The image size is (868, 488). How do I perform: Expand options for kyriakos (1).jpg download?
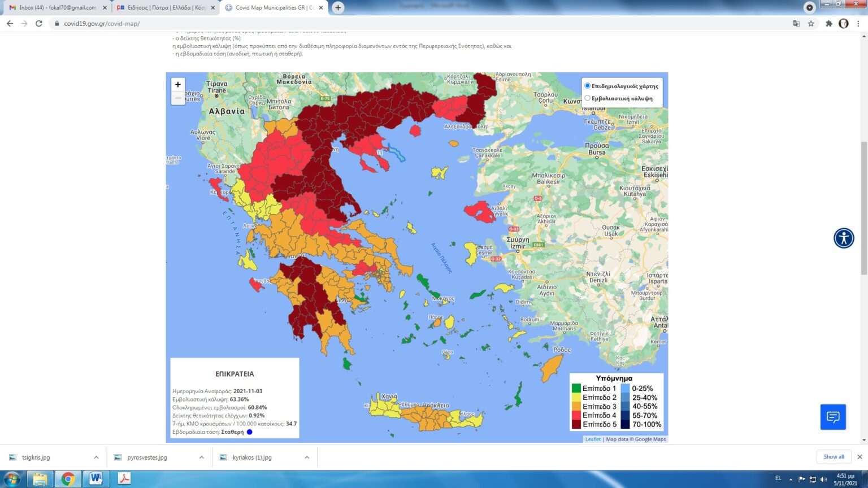tap(307, 457)
